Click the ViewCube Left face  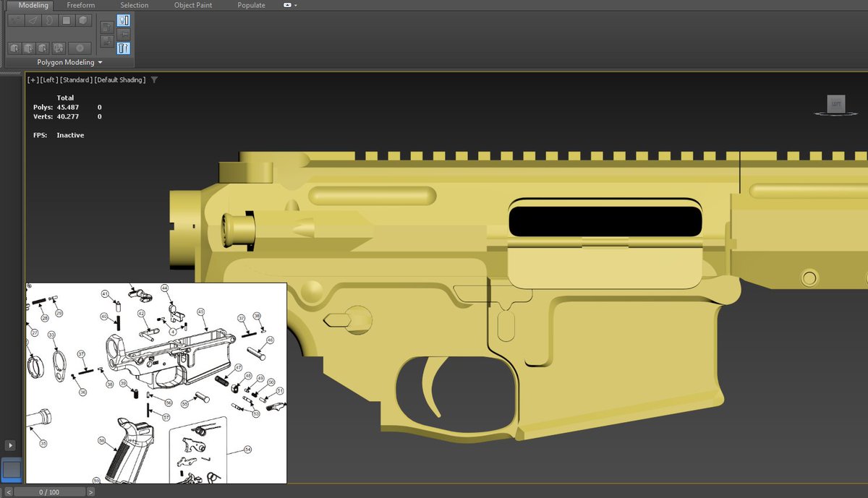(x=836, y=105)
